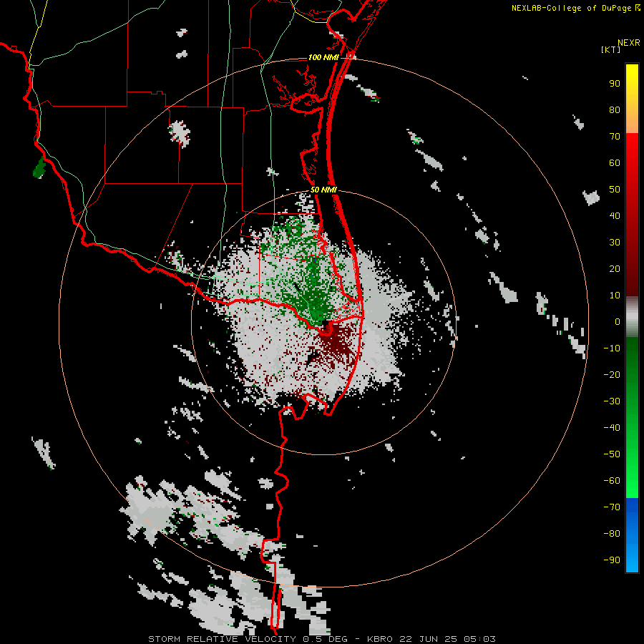
Task: Click STORM RELATIVE VELOCITY in the bottom caption
Action: [222, 639]
